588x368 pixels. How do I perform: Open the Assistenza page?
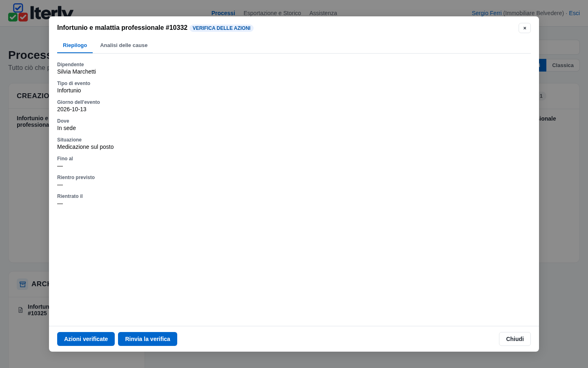click(323, 13)
